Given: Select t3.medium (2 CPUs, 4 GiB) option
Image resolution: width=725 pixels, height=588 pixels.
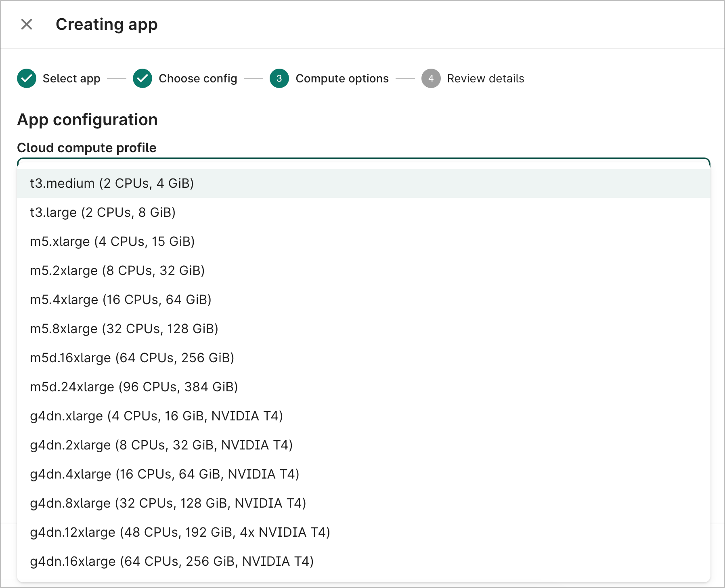Looking at the screenshot, I should (112, 183).
